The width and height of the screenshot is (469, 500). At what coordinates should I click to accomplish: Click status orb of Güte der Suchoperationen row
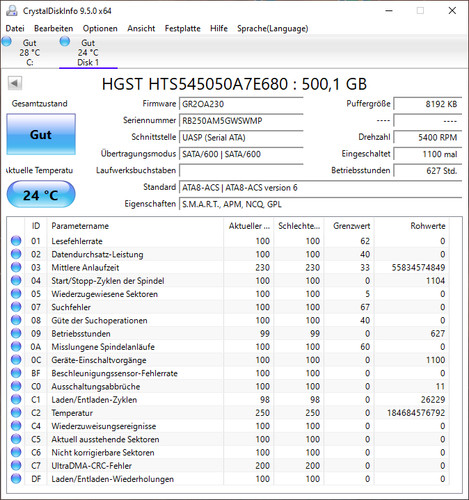(16, 320)
